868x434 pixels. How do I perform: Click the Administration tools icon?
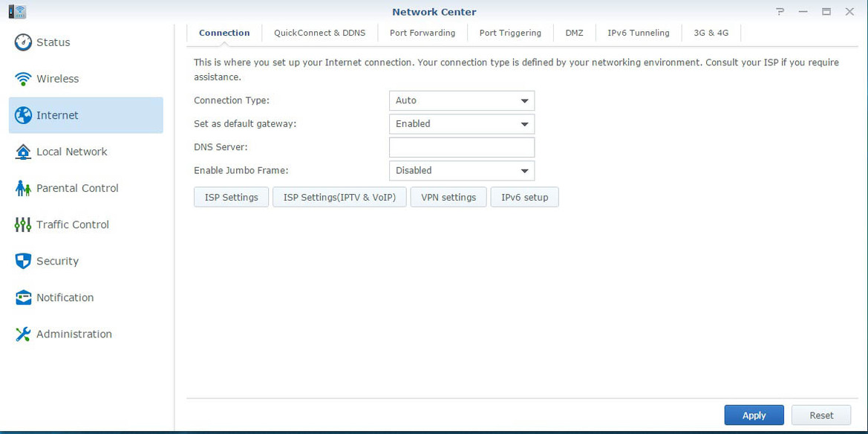(x=23, y=334)
